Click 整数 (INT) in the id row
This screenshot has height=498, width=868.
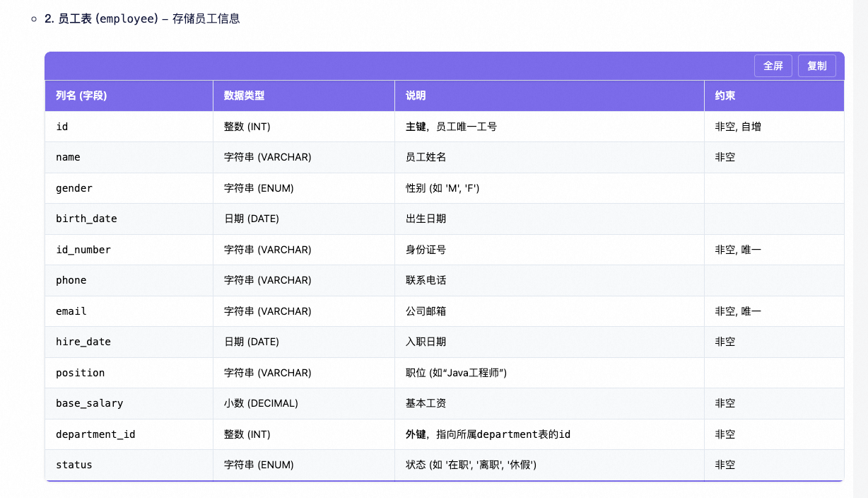coord(304,127)
